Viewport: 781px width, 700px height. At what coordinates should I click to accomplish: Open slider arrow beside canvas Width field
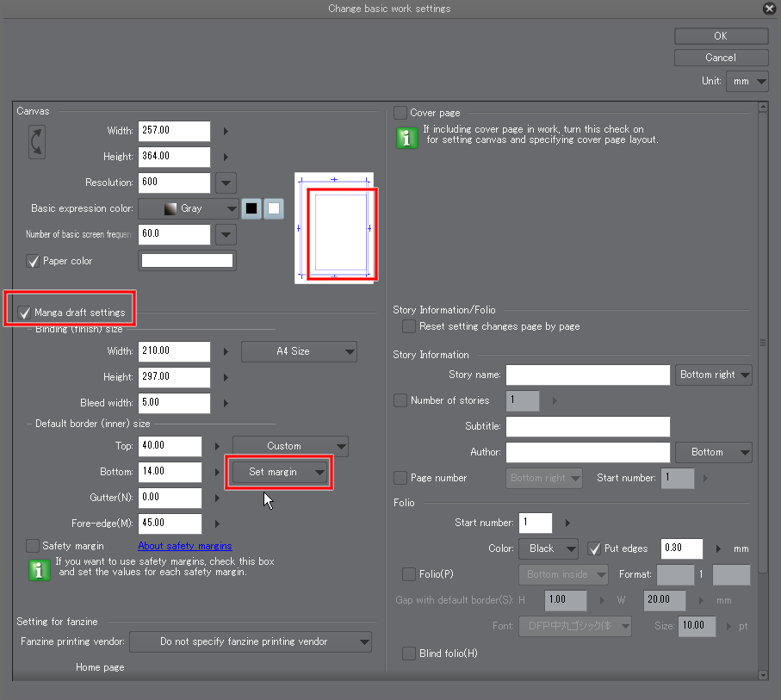[226, 131]
